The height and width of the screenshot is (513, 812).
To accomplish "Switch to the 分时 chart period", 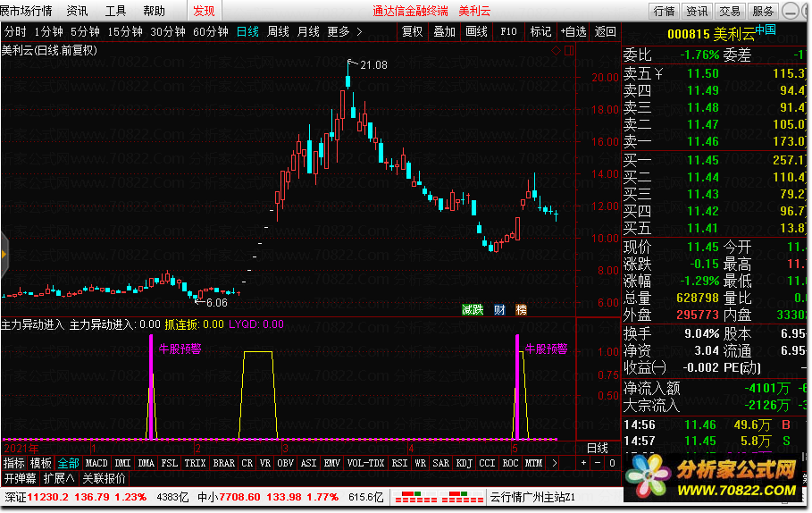I will tap(15, 31).
